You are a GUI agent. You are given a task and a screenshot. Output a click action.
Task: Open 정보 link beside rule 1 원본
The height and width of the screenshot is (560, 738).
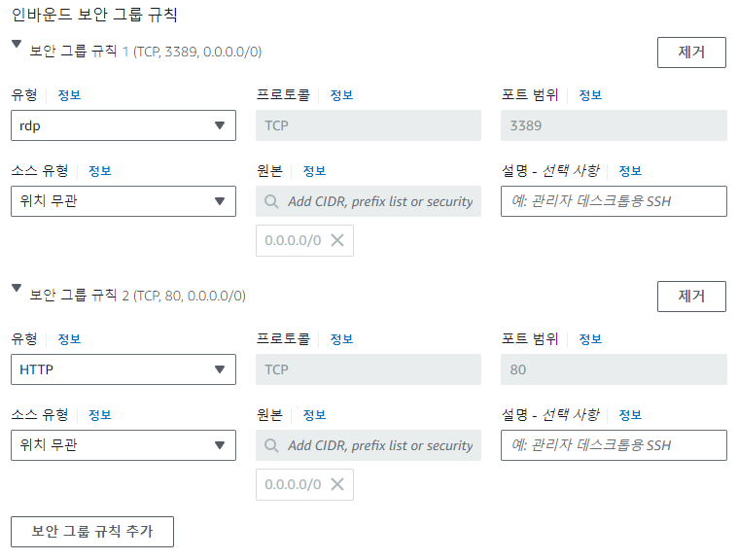[x=314, y=171]
